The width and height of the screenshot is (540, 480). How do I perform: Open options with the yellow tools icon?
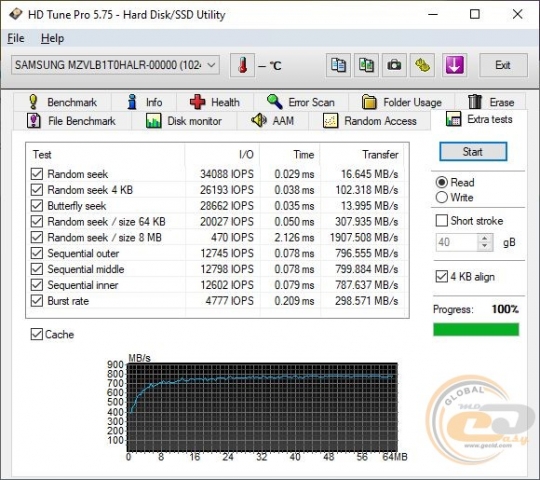click(422, 65)
